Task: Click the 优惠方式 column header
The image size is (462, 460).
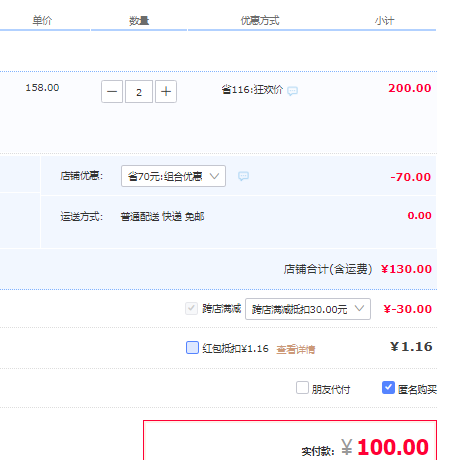Action: click(x=260, y=21)
